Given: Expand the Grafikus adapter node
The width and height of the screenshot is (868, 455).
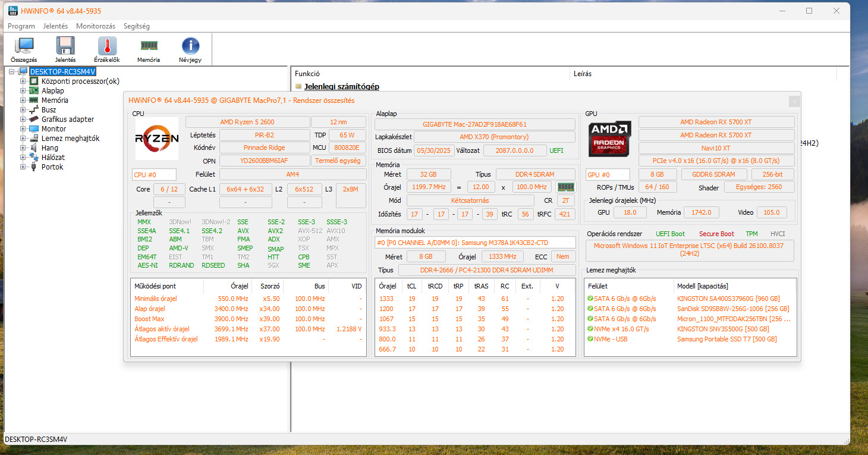Looking at the screenshot, I should coord(23,120).
